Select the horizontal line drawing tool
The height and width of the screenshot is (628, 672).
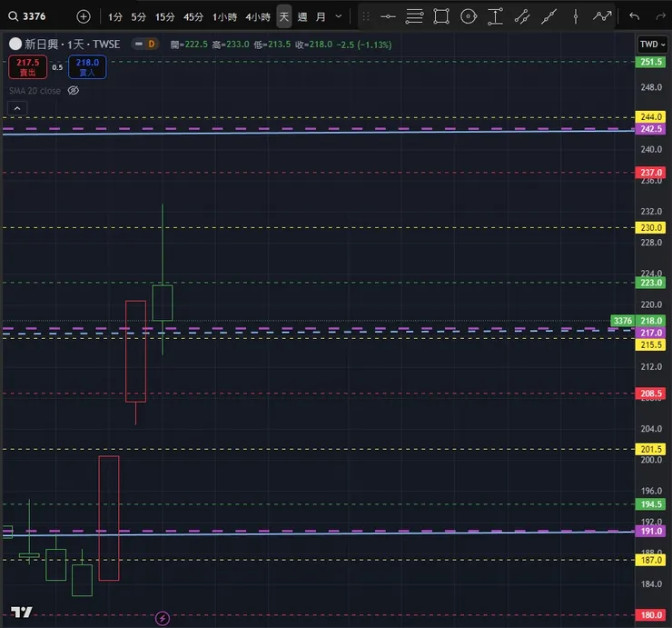(388, 16)
